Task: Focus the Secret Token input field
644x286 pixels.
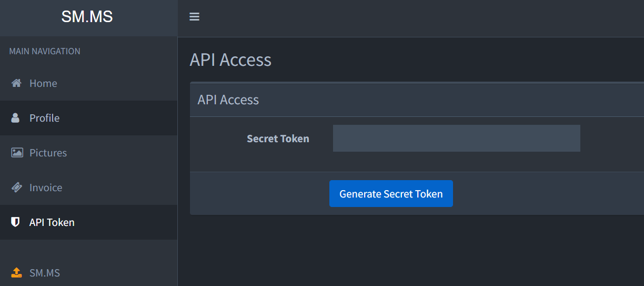Action: click(x=456, y=139)
